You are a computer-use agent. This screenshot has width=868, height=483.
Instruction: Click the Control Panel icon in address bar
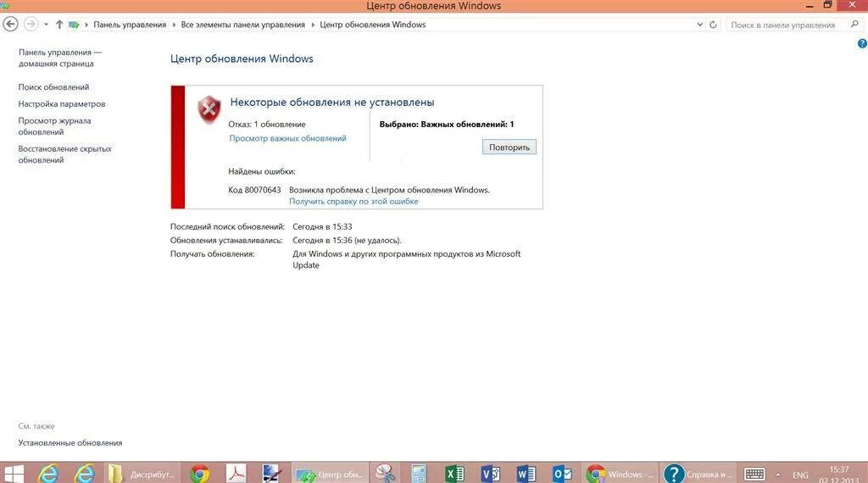point(74,25)
